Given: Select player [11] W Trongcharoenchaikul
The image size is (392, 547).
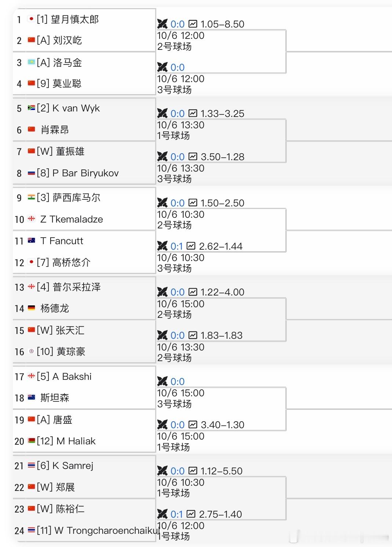Looking at the screenshot, I should point(98,531).
